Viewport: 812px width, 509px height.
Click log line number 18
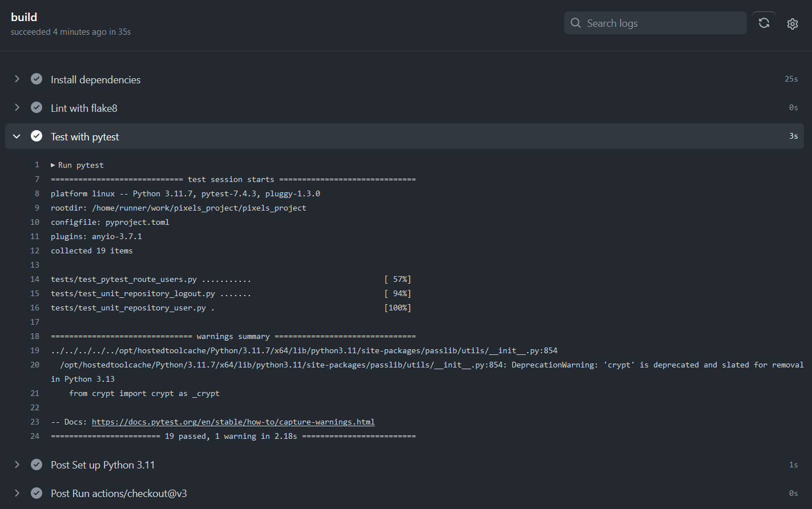[x=35, y=336]
